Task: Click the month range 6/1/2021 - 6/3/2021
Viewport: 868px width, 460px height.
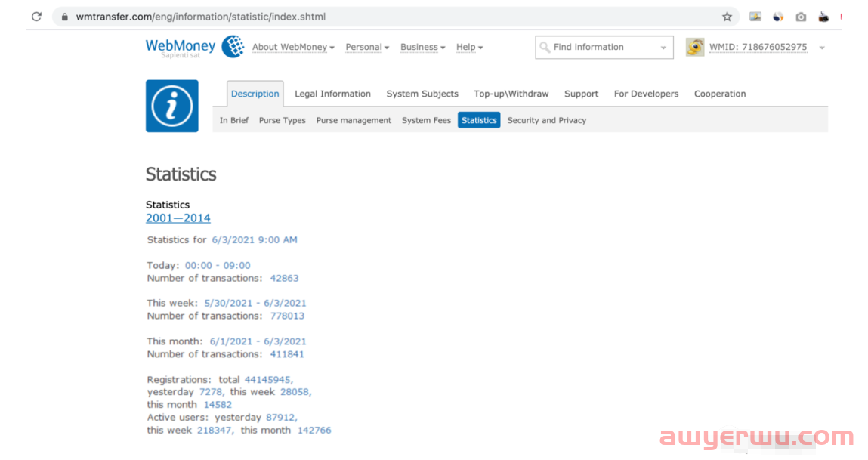Action: point(258,341)
